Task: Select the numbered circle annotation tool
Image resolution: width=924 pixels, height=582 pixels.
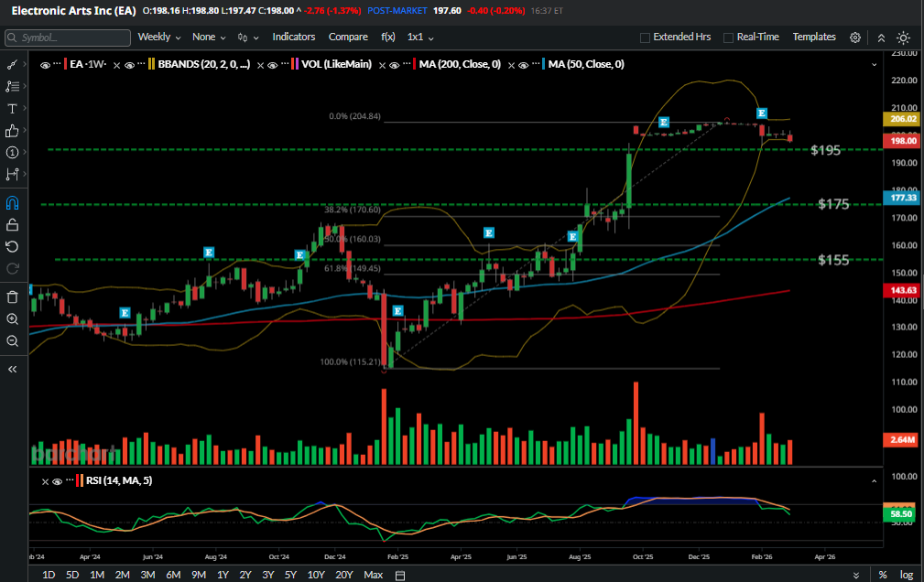Action: coord(12,153)
